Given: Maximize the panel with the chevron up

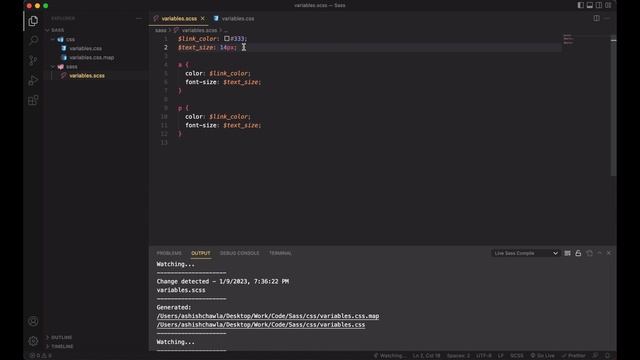Looking at the screenshot, I should 599,253.
